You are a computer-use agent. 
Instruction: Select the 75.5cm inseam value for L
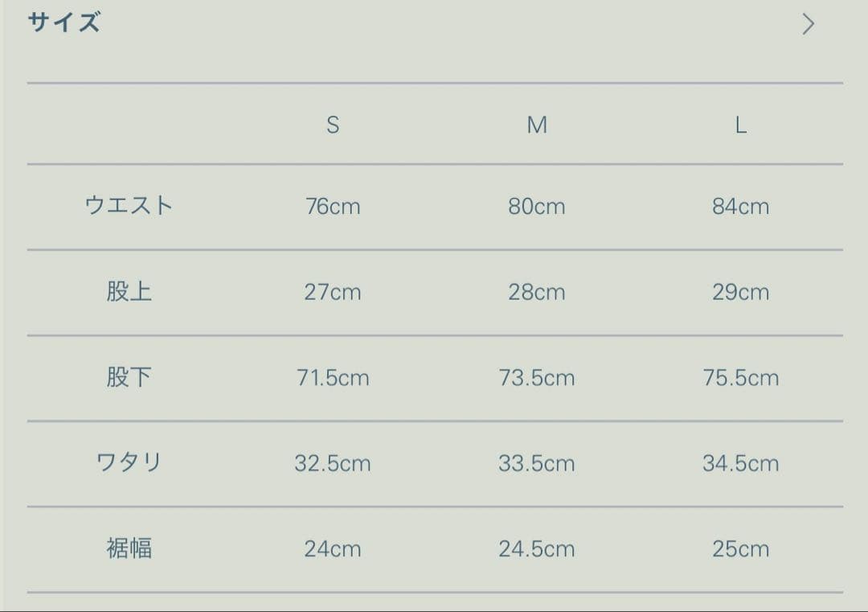pos(742,377)
